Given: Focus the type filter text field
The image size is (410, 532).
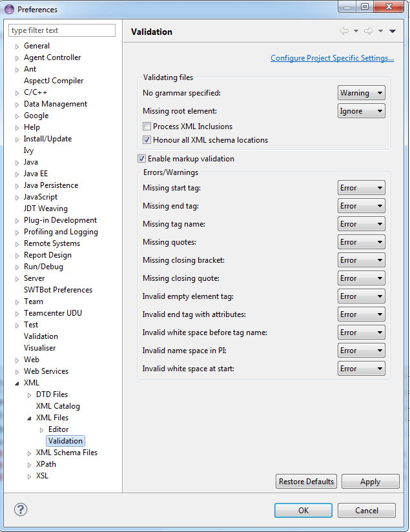Looking at the screenshot, I should 62,30.
